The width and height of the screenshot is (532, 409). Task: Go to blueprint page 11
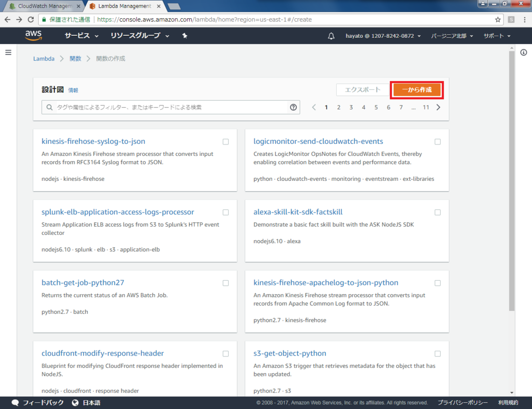tap(426, 107)
